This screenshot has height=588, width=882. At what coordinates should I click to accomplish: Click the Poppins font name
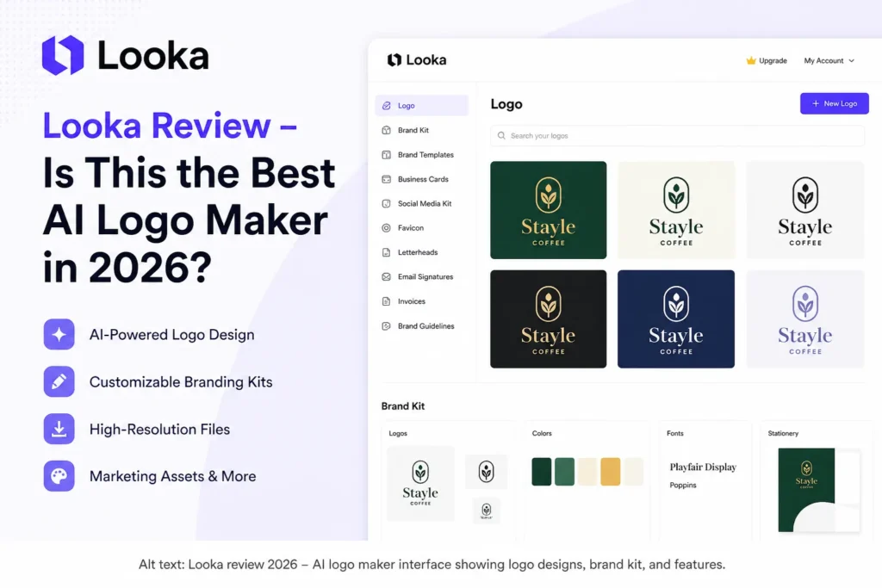[683, 486]
